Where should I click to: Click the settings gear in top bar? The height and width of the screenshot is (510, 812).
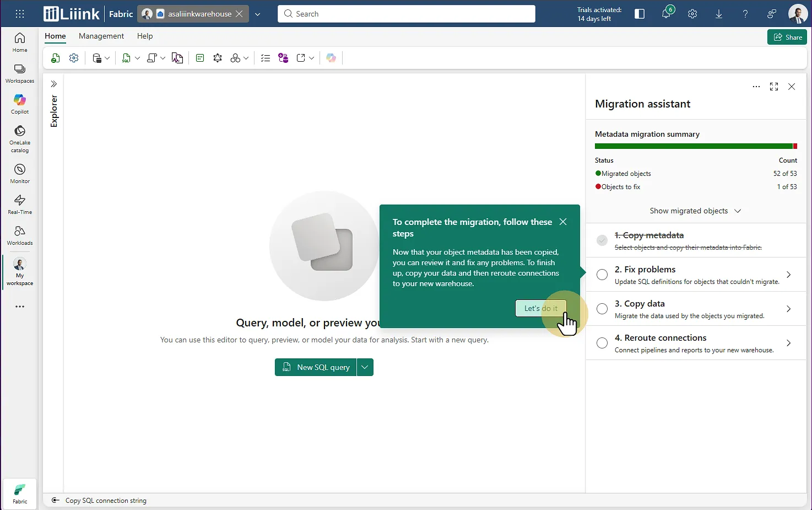[692, 14]
